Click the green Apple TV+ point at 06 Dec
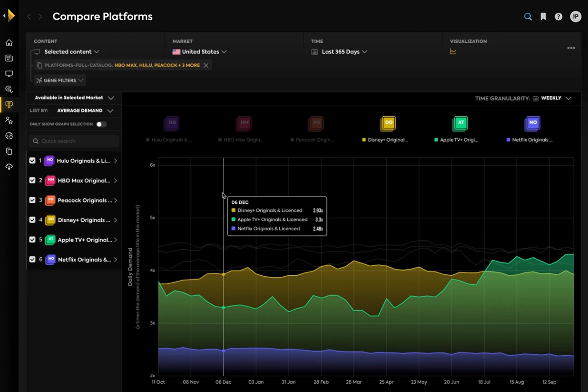The height and width of the screenshot is (392, 588). pos(223,307)
